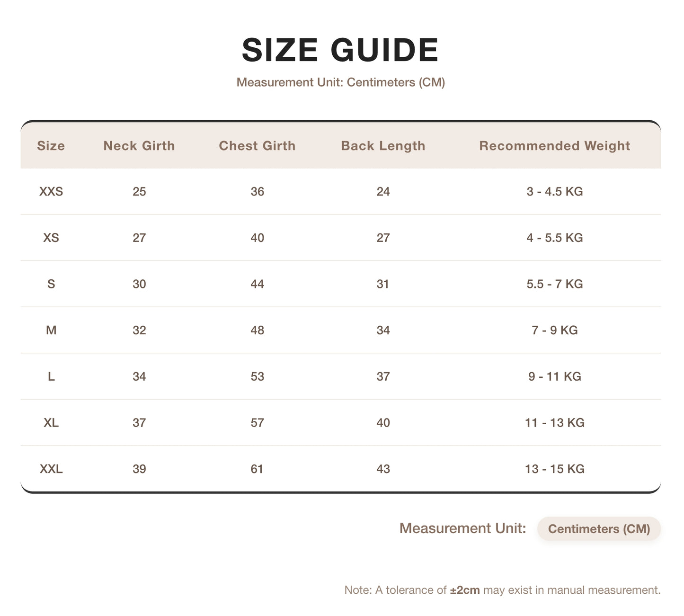The width and height of the screenshot is (684, 616).
Task: Click the Chest Girth column header
Action: click(x=257, y=146)
